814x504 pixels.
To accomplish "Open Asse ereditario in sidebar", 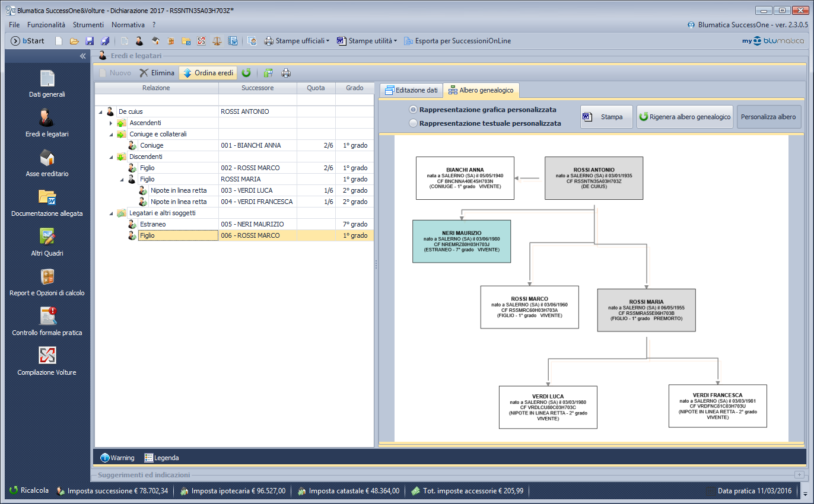I will pyautogui.click(x=47, y=163).
